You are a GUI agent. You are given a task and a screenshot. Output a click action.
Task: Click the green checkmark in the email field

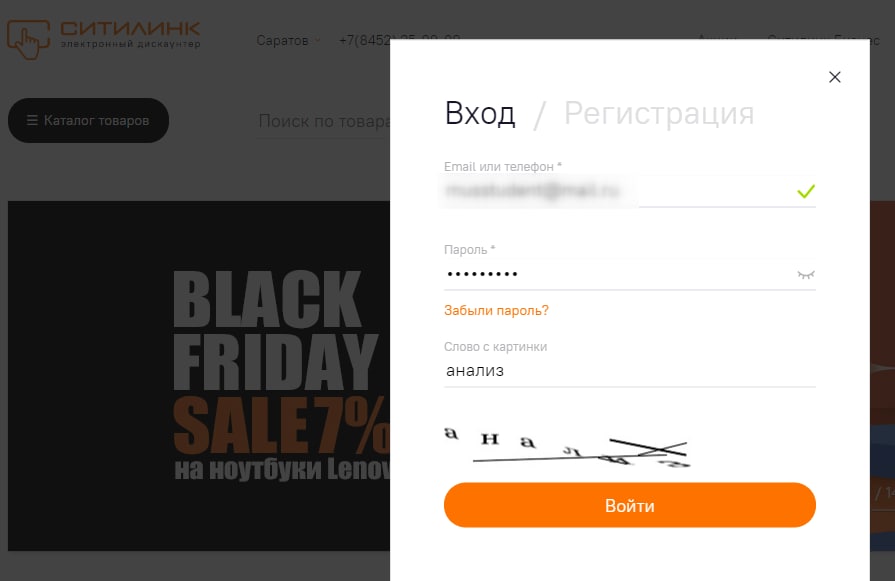tap(806, 191)
